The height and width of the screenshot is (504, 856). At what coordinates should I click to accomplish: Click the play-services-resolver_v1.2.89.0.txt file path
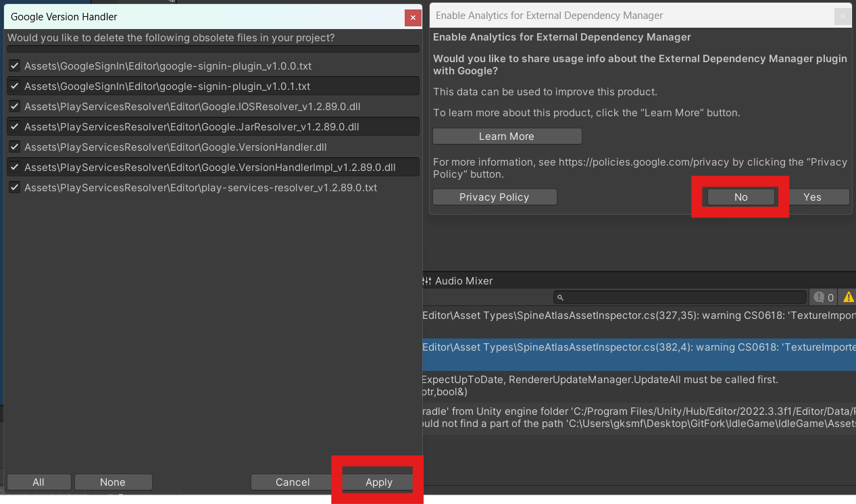(201, 188)
